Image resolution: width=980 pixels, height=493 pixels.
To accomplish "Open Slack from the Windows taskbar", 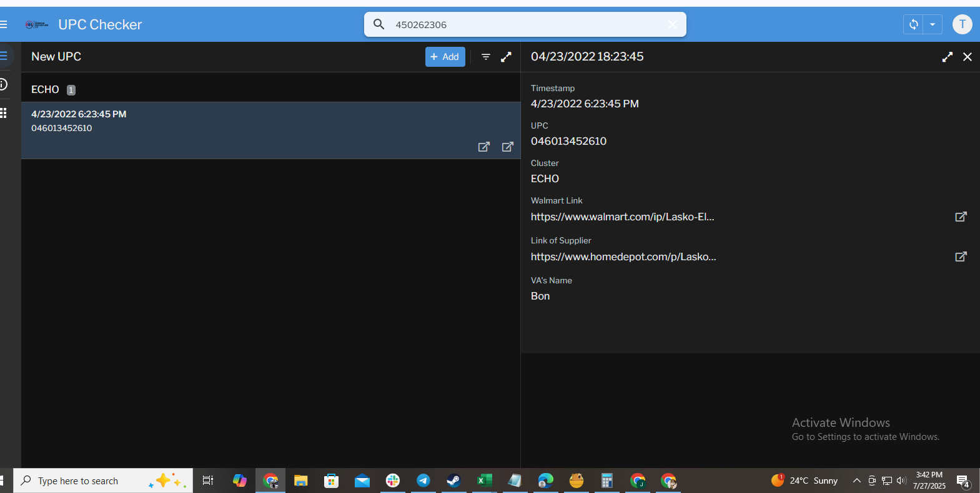I will [x=393, y=481].
